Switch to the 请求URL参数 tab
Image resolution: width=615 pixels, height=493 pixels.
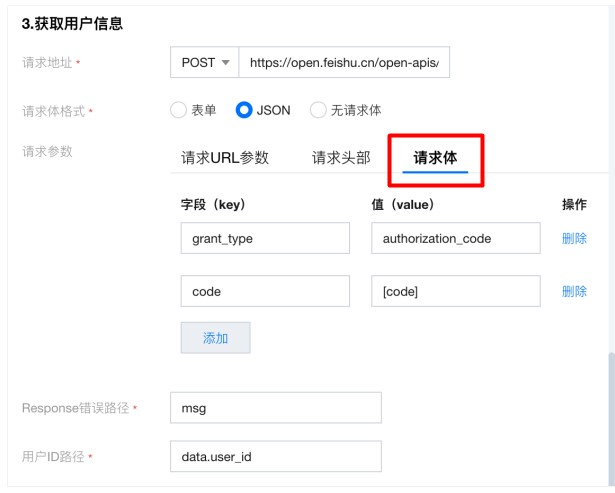click(x=225, y=158)
